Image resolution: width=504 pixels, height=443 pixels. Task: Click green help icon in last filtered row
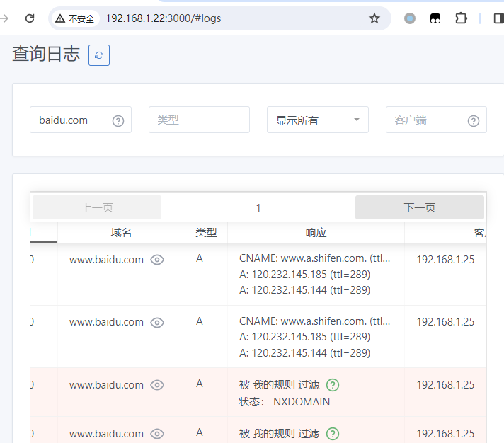(333, 434)
